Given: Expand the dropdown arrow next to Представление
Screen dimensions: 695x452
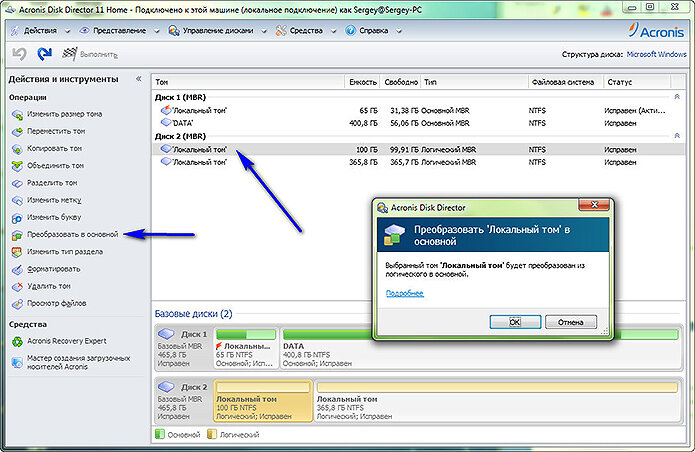Looking at the screenshot, I should tap(156, 31).
